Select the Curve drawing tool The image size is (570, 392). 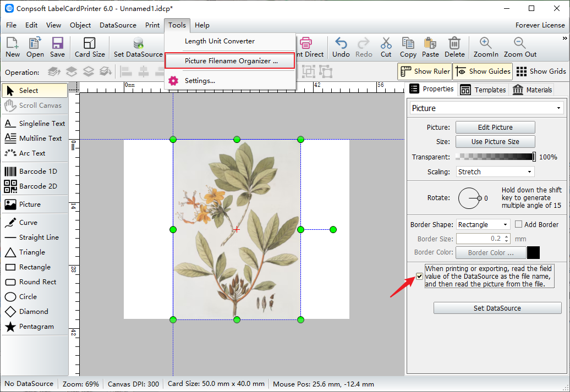[x=35, y=223]
